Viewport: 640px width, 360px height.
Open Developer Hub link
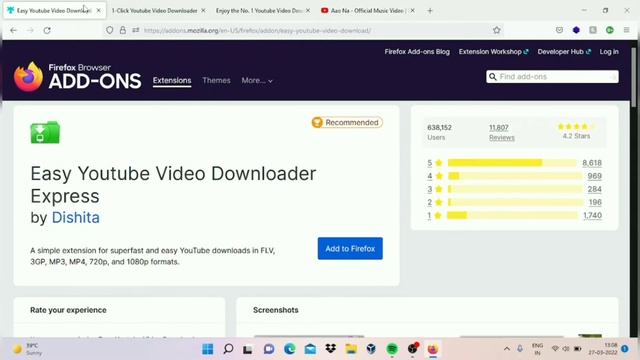564,52
